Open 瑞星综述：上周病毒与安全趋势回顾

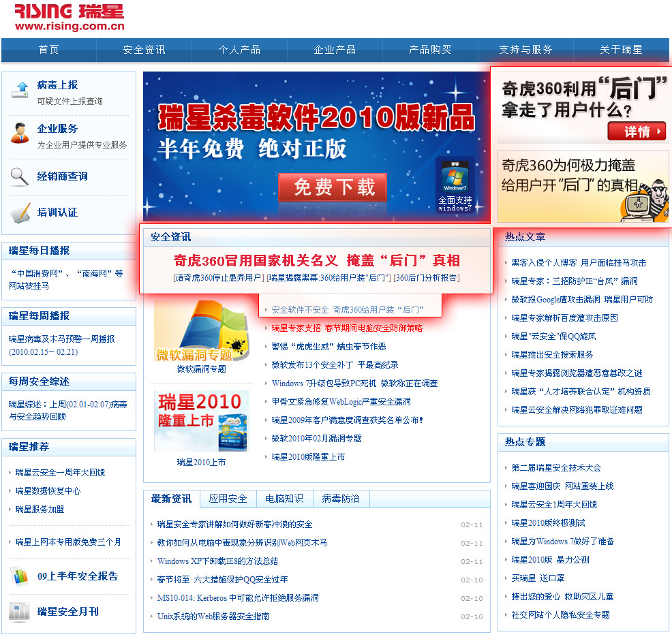67,411
